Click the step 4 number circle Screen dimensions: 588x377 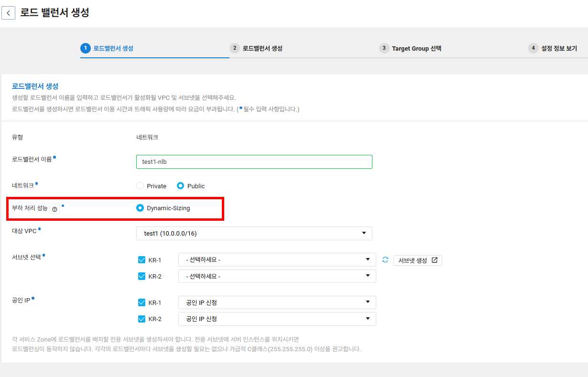pos(533,48)
